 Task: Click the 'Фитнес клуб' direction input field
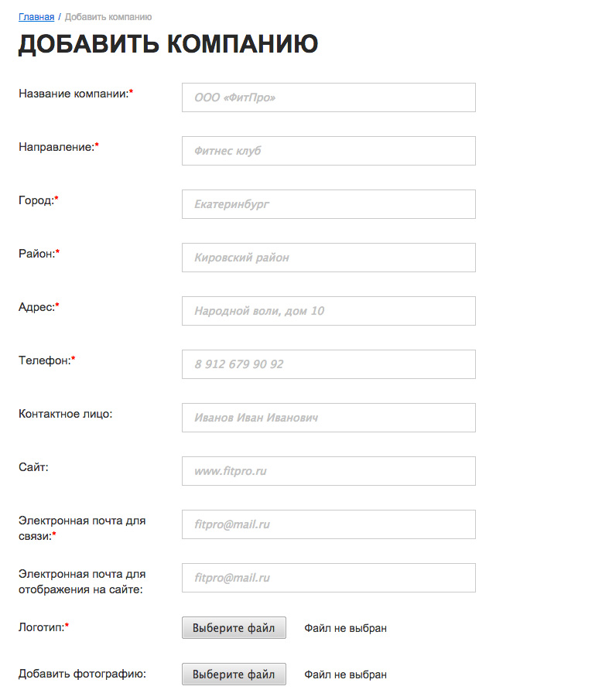pos(328,151)
